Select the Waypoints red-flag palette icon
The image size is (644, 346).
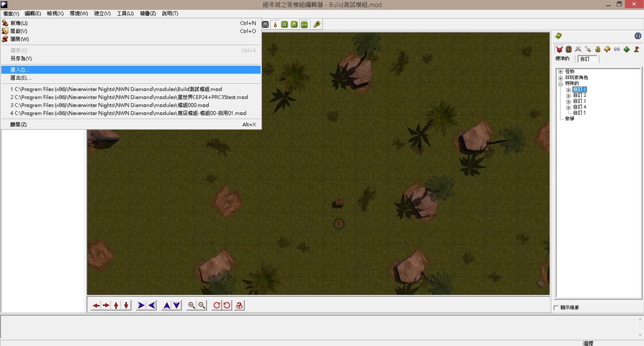coord(636,49)
